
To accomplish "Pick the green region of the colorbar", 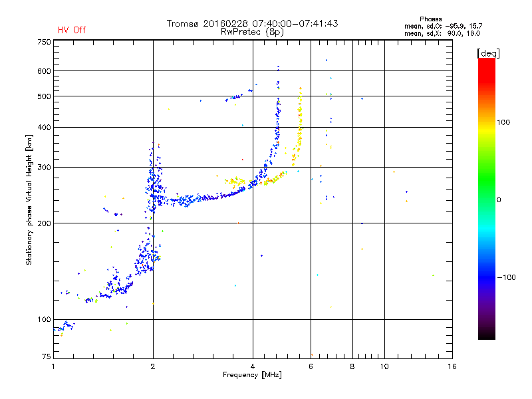I will click(487, 178).
